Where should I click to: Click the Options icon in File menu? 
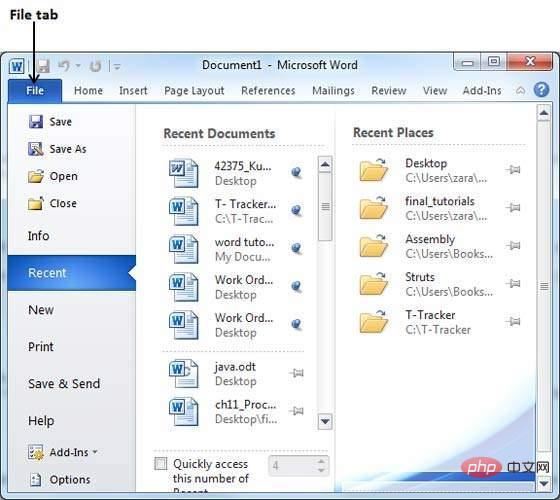[x=36, y=479]
